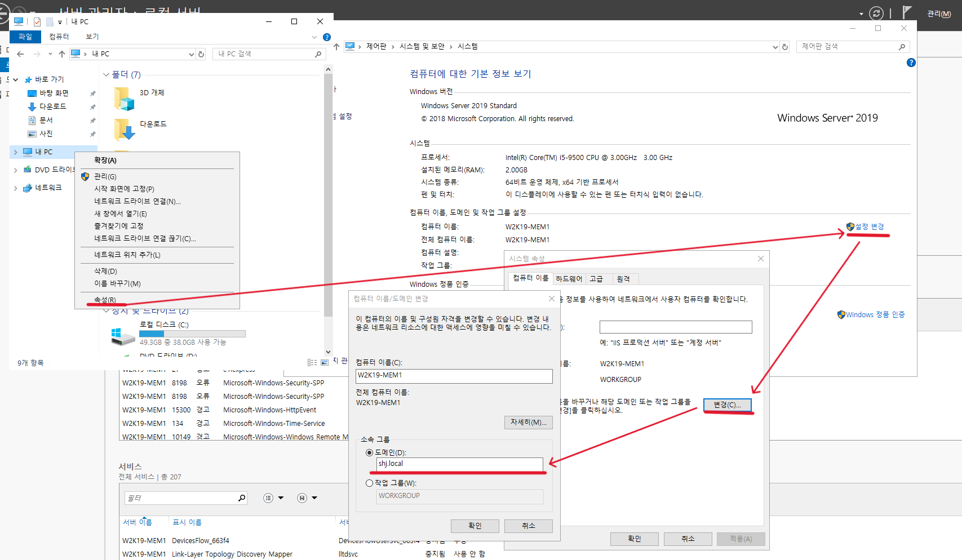
Task: Switch to 하드웨어 tab in 시스템 속성
Action: (x=569, y=279)
